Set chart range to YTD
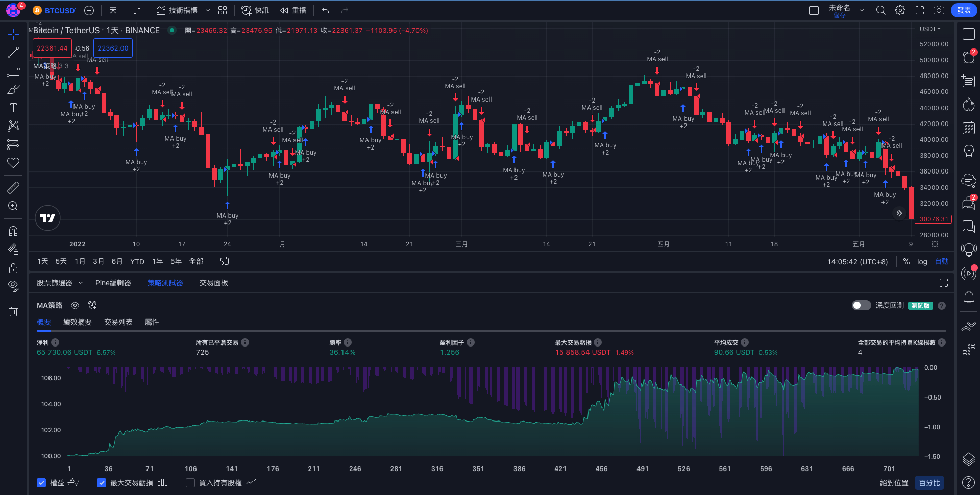The image size is (980, 495). 137,262
